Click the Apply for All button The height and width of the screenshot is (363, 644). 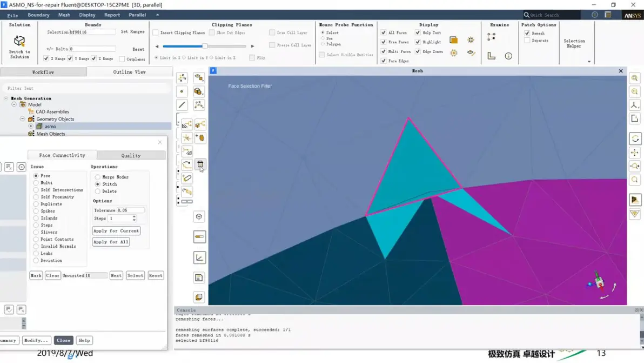click(x=111, y=242)
